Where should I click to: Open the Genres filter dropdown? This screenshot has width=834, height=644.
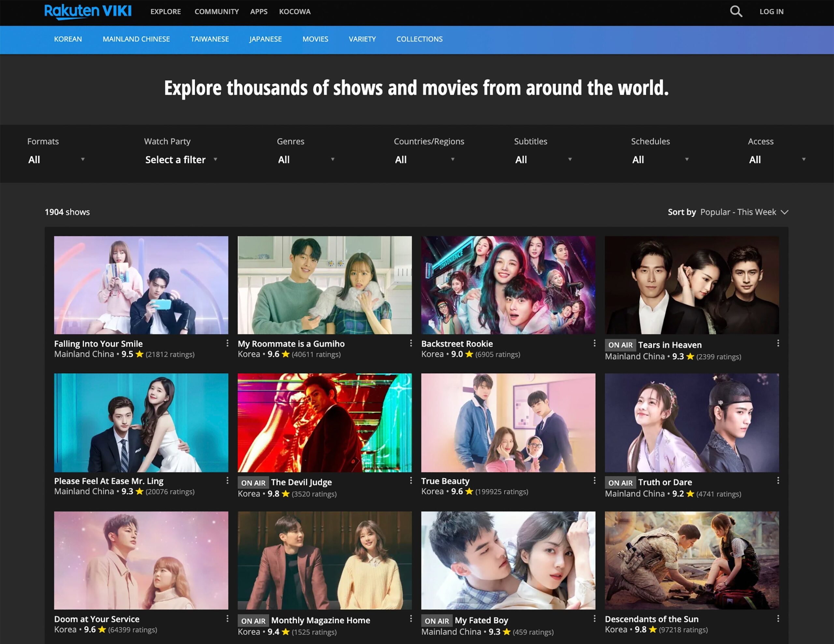tap(306, 160)
